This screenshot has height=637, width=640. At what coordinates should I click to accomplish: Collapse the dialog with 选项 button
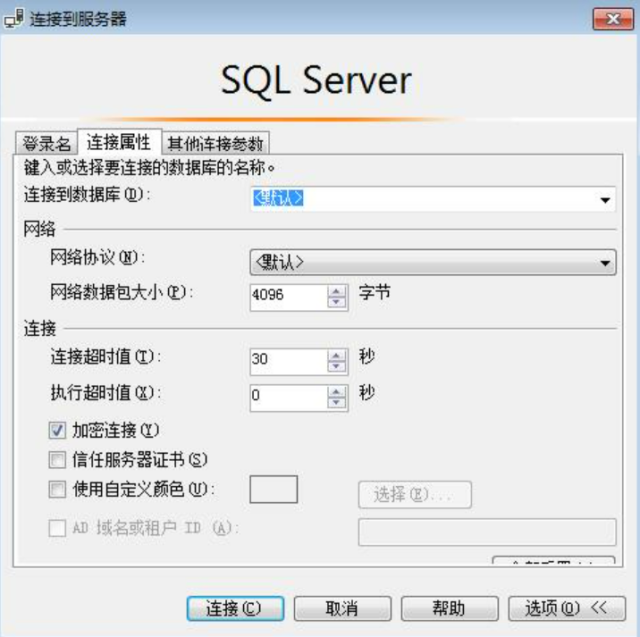(x=565, y=608)
